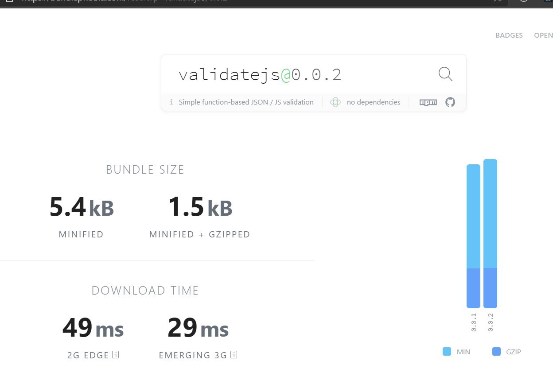Click the info icon beside package description
This screenshot has width=553, height=392.
pyautogui.click(x=171, y=102)
